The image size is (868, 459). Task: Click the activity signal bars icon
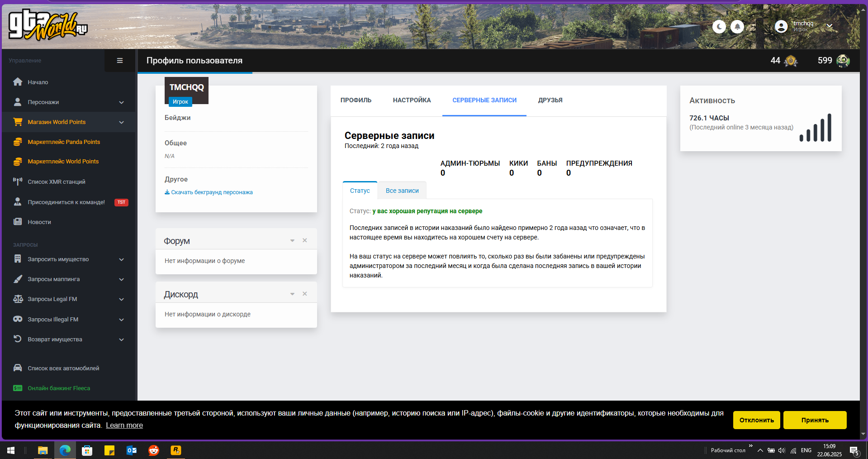[816, 128]
